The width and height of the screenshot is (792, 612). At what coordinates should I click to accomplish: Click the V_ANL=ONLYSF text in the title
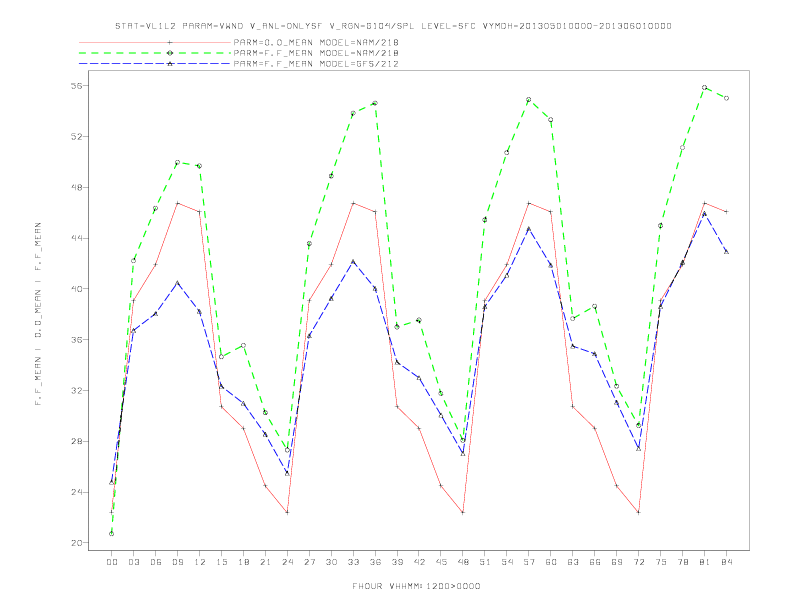pos(286,26)
